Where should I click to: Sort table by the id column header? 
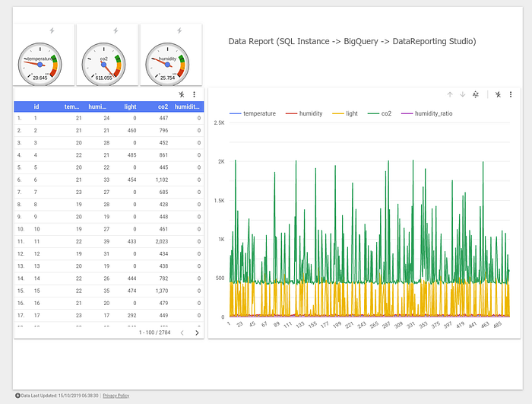[36, 107]
